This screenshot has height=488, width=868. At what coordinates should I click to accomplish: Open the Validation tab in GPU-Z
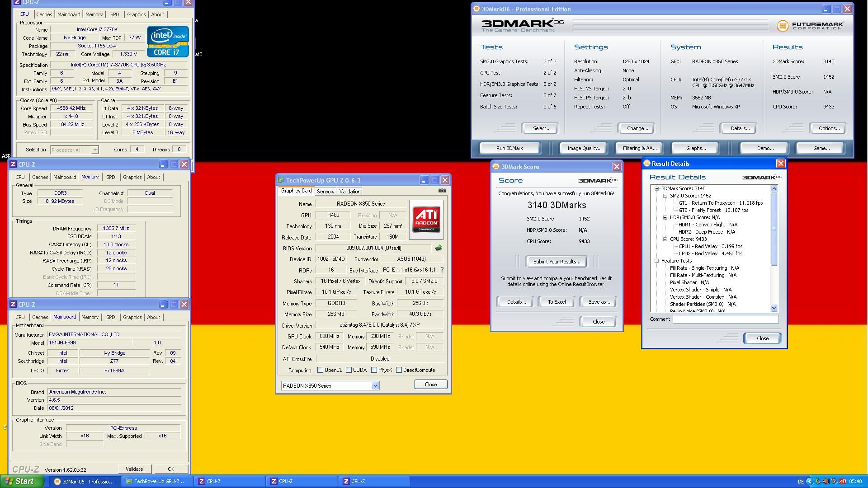click(x=349, y=192)
